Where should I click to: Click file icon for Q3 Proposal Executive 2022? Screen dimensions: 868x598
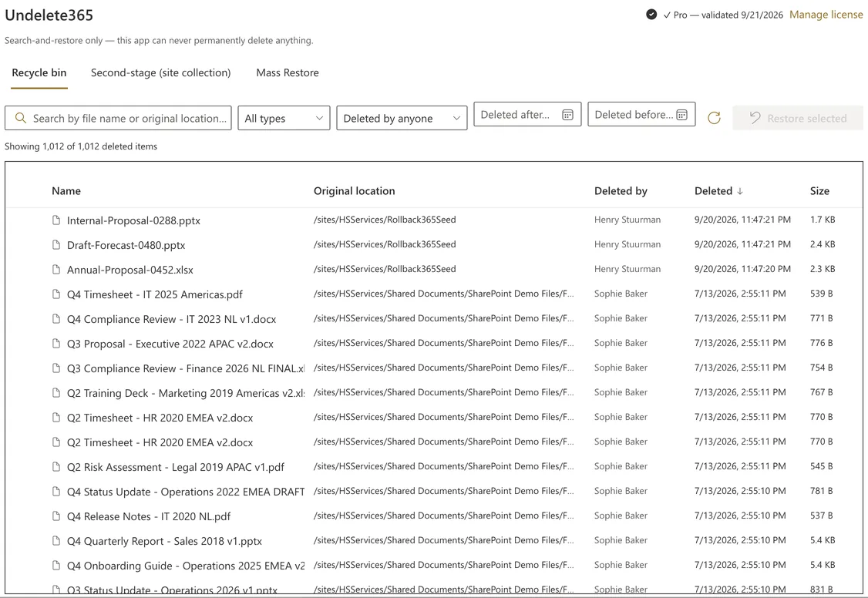pos(56,344)
